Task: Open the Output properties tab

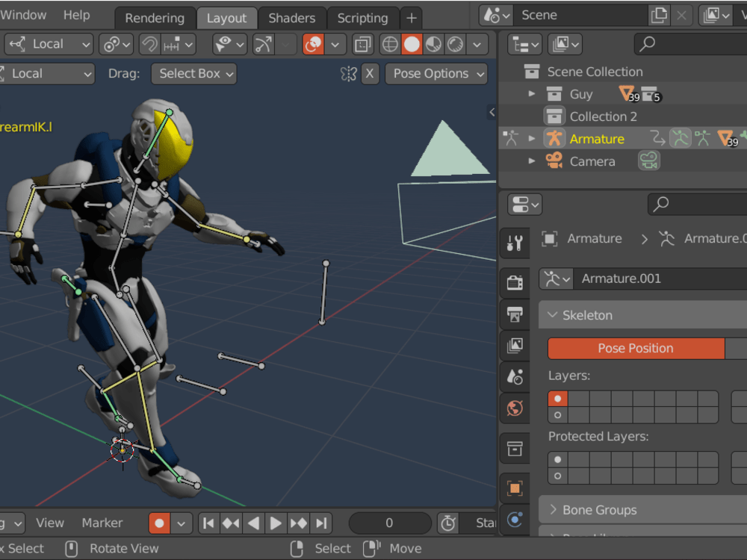Action: 515,314
